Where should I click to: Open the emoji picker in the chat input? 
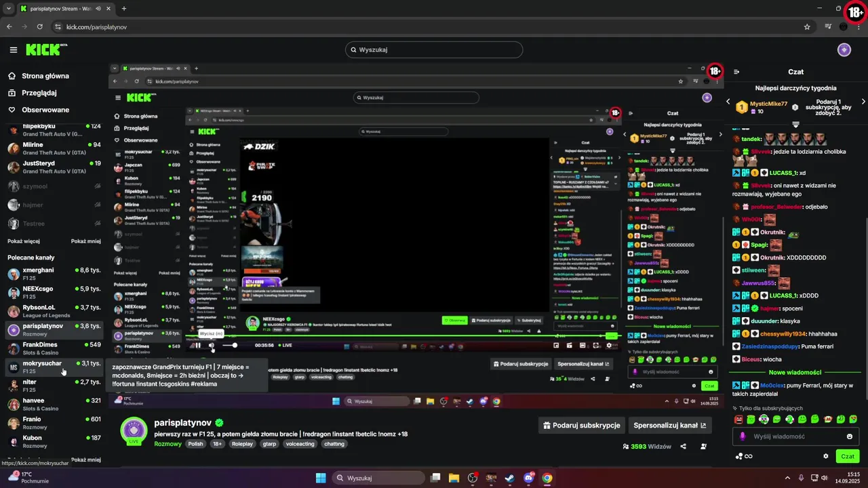[x=850, y=436]
